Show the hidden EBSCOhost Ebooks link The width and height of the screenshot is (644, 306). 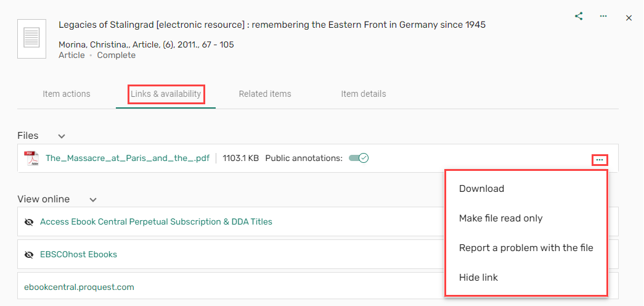[29, 255]
